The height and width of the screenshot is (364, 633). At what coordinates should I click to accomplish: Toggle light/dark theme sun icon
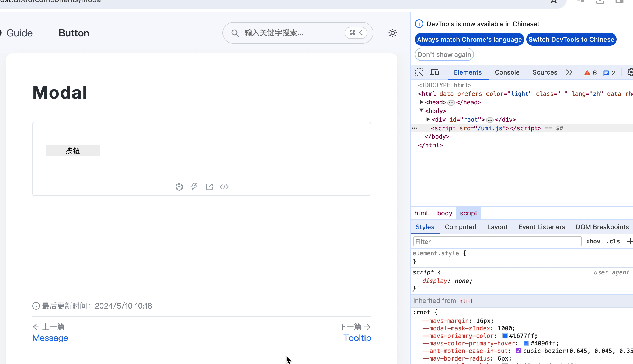tap(392, 33)
